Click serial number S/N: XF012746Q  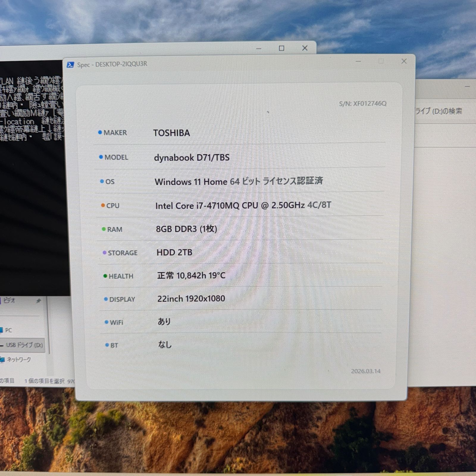pos(363,104)
